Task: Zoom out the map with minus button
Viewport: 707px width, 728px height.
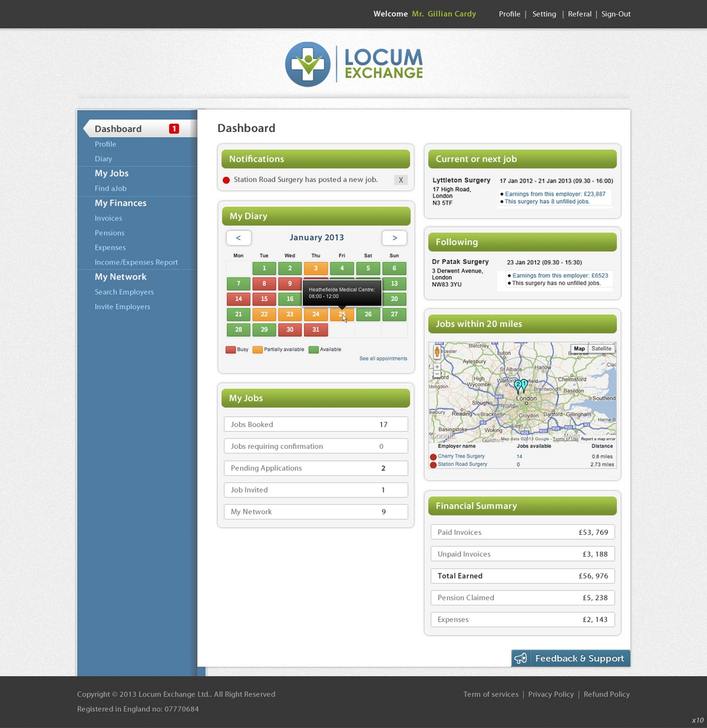Action: click(437, 375)
